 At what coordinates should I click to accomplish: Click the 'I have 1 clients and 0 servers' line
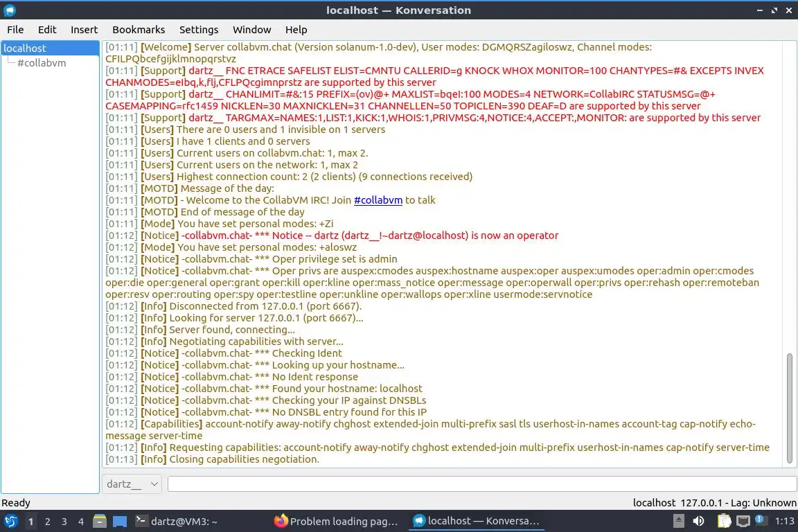tap(208, 141)
